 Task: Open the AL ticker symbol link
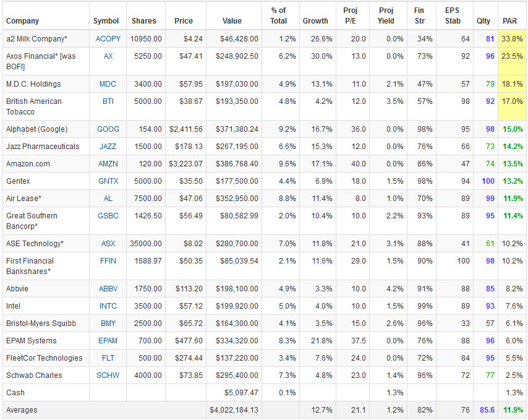click(108, 199)
